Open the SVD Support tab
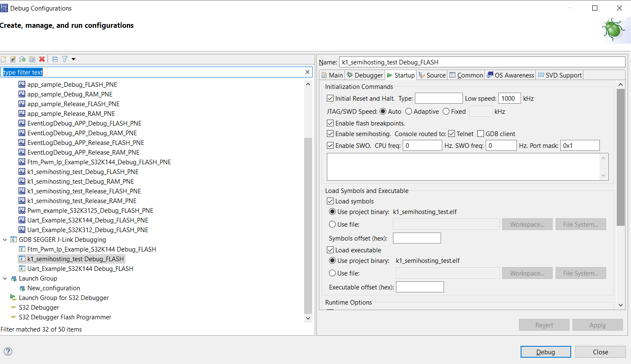Viewport: 631px width, 364px height. point(559,75)
